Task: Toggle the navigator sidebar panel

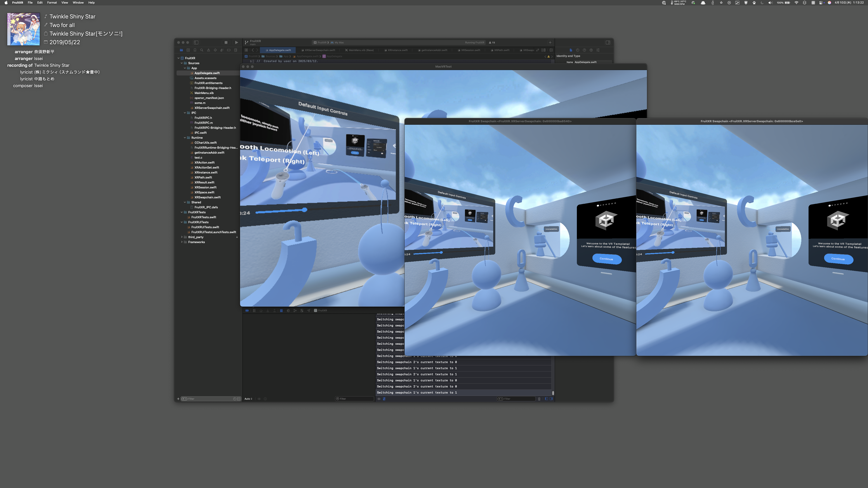Action: 196,42
